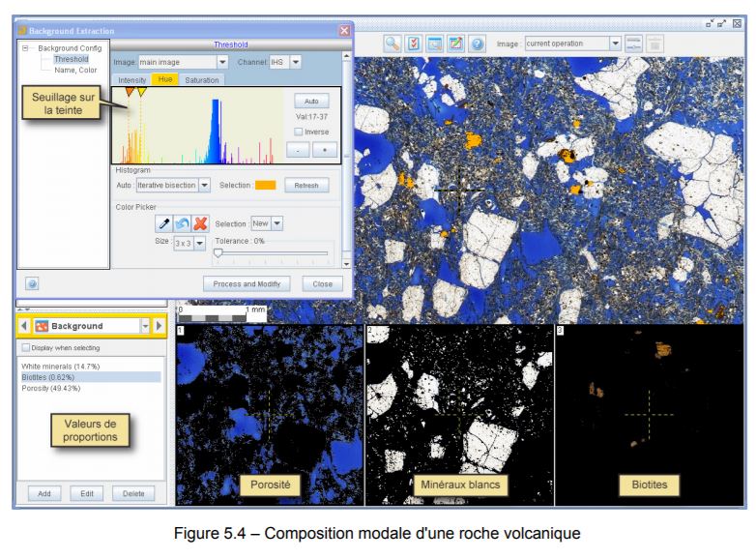Select Threshold in the config tree

point(71,59)
